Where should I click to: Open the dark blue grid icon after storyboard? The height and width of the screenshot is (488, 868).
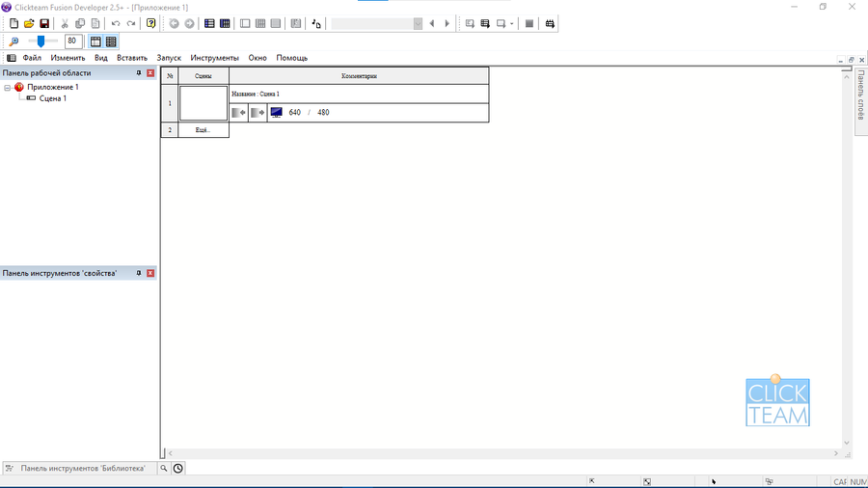pos(225,23)
